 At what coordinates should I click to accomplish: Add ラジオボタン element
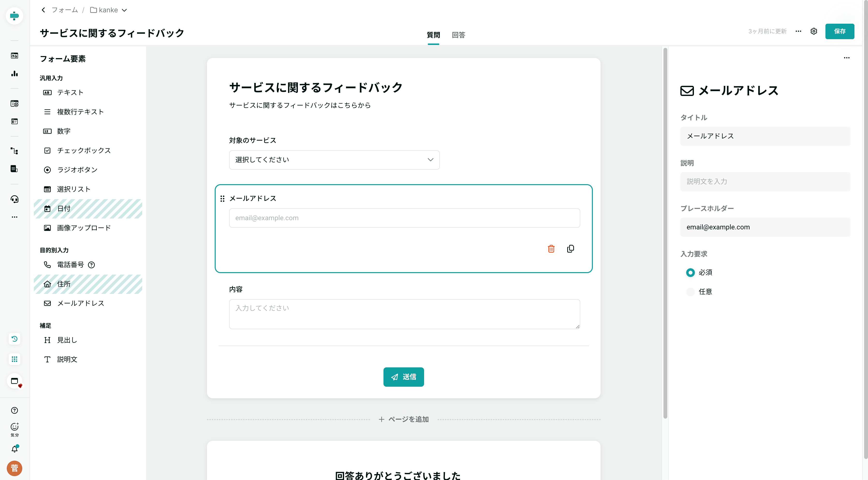(88, 170)
